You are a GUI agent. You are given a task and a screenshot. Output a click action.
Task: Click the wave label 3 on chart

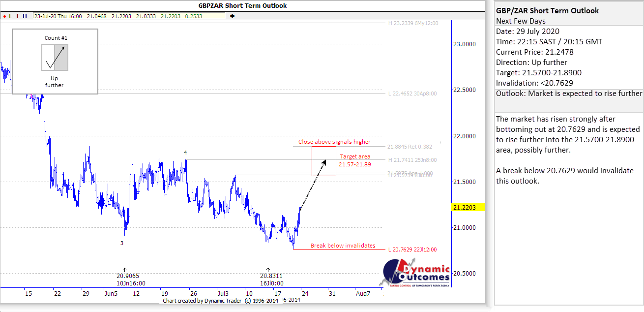tap(121, 243)
